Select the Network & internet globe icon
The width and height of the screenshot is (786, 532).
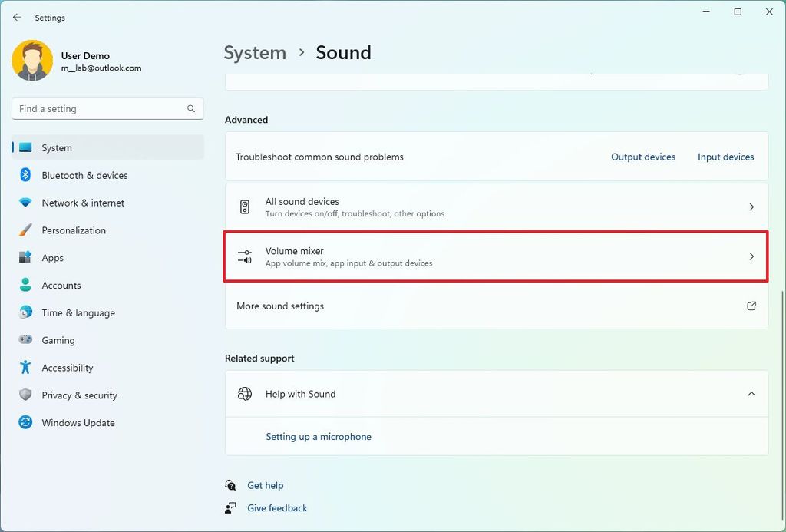coord(25,203)
